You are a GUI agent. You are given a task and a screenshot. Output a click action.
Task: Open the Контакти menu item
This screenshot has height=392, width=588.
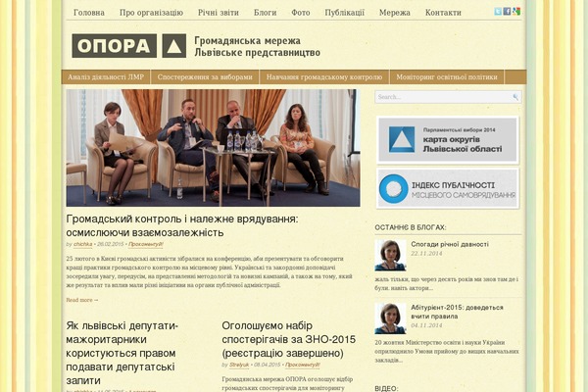[x=443, y=13]
